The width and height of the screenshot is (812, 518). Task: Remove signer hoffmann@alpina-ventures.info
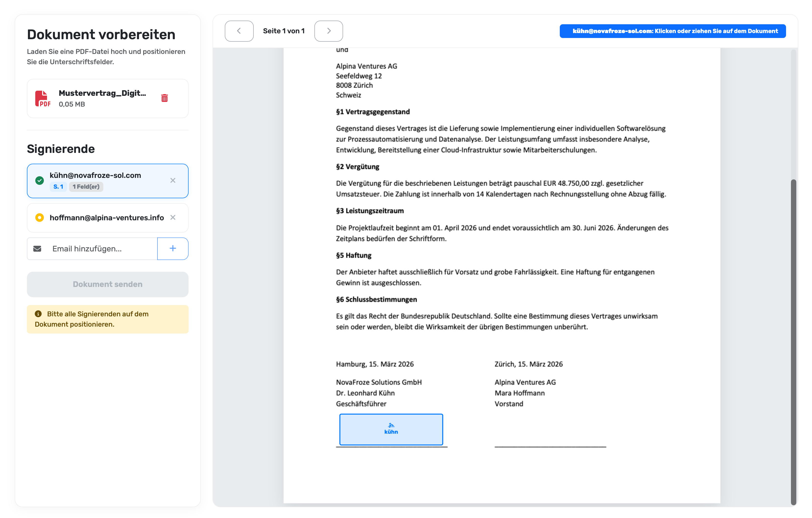173,218
